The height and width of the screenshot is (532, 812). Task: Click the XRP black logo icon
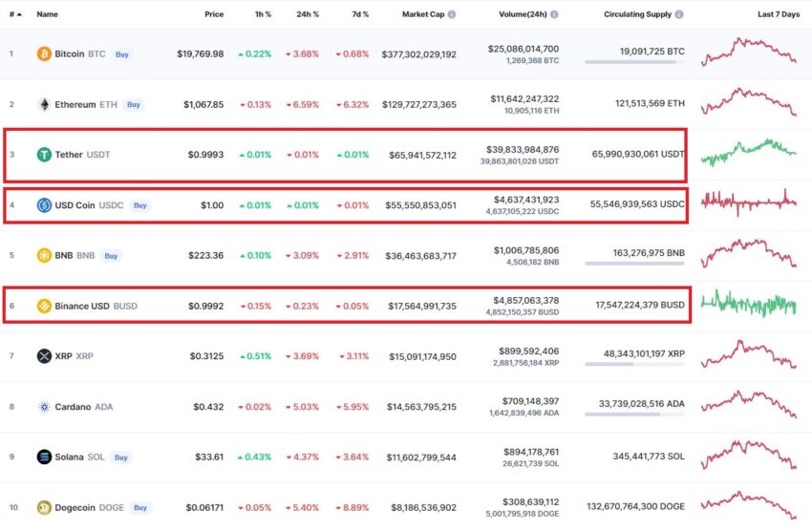(44, 356)
